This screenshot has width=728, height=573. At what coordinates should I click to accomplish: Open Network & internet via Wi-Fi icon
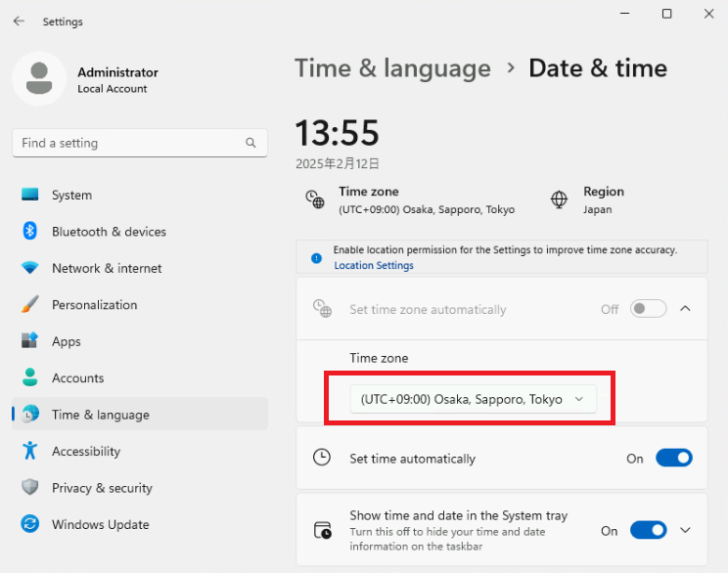(29, 268)
